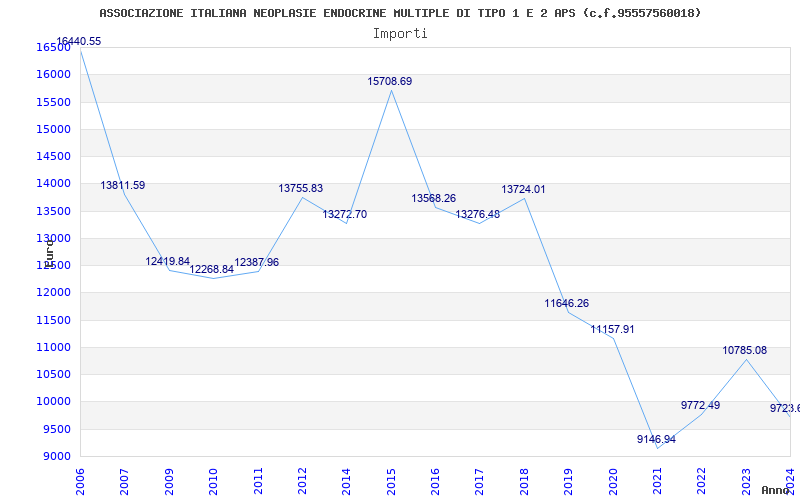The image size is (800, 500).
Task: Click the 16440.55 data label
Action: pyautogui.click(x=79, y=42)
